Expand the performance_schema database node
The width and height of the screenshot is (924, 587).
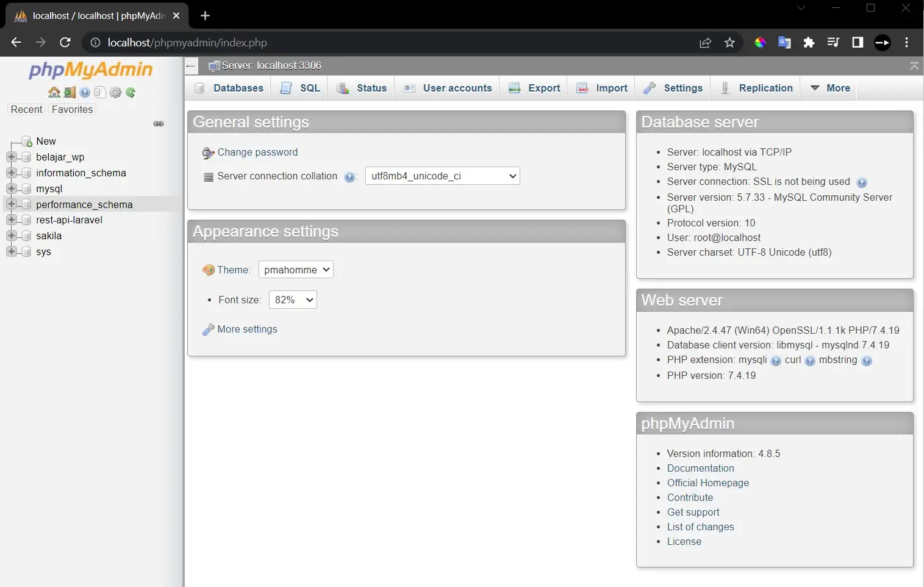(11, 204)
